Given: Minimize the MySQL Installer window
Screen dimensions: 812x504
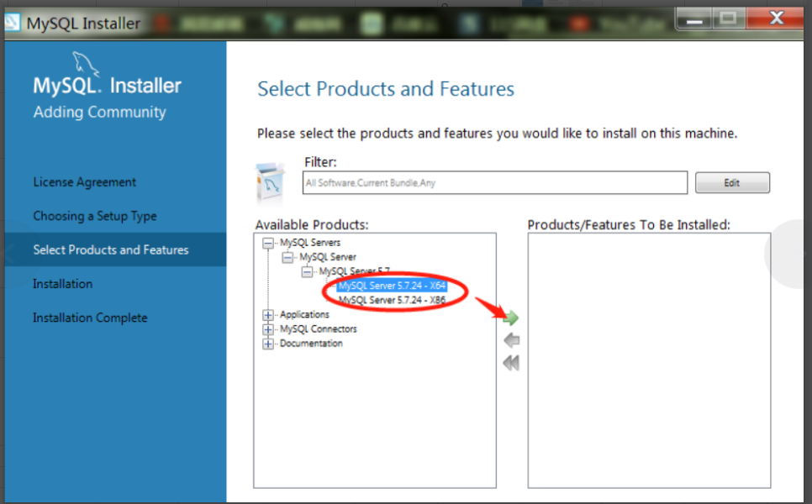Looking at the screenshot, I should [x=694, y=19].
